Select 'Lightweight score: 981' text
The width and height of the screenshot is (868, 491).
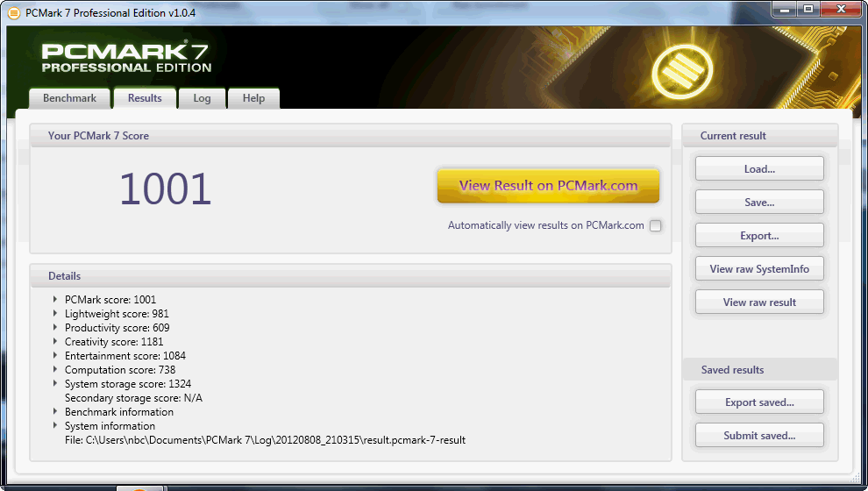coord(117,314)
